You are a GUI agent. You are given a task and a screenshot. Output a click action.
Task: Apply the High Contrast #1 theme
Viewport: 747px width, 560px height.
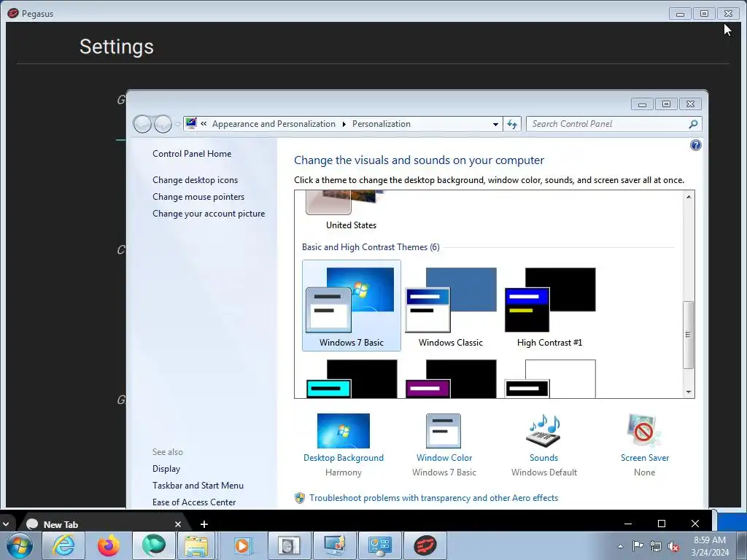pos(550,306)
